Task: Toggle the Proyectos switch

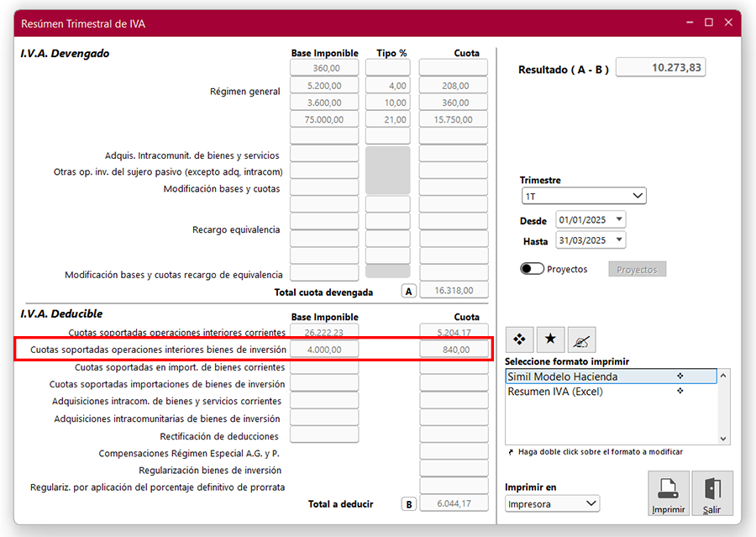Action: click(x=532, y=269)
